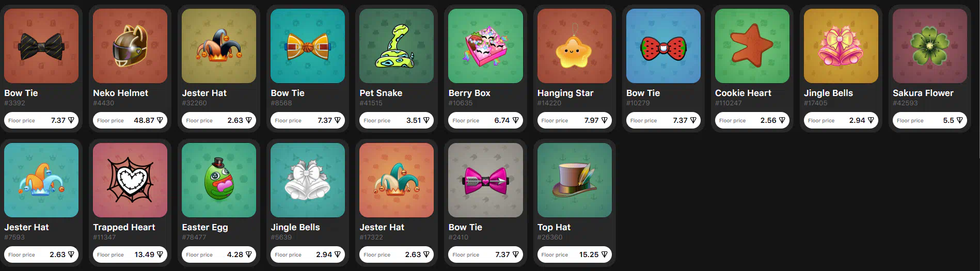Click floor price 15.25 button for Top Hat
980x271 pixels.
pos(575,254)
